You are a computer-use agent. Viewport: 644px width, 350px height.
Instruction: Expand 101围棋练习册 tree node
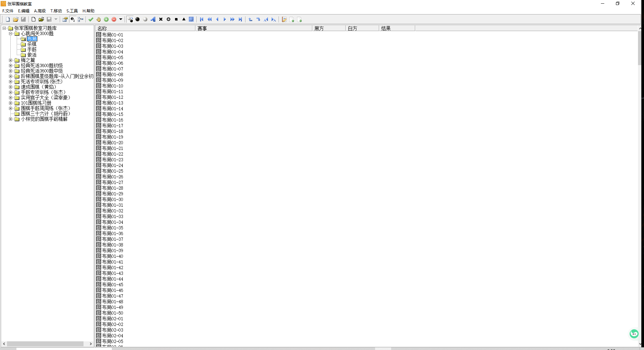(x=11, y=103)
